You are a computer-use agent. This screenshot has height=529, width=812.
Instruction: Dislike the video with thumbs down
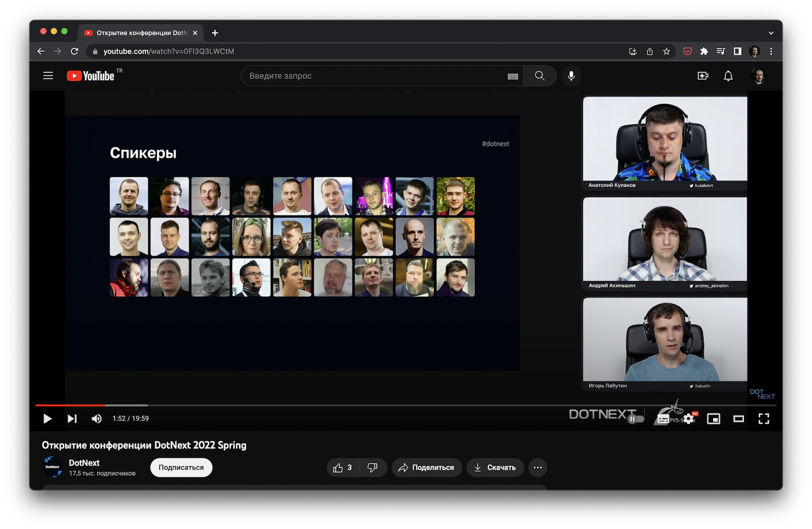(x=373, y=468)
